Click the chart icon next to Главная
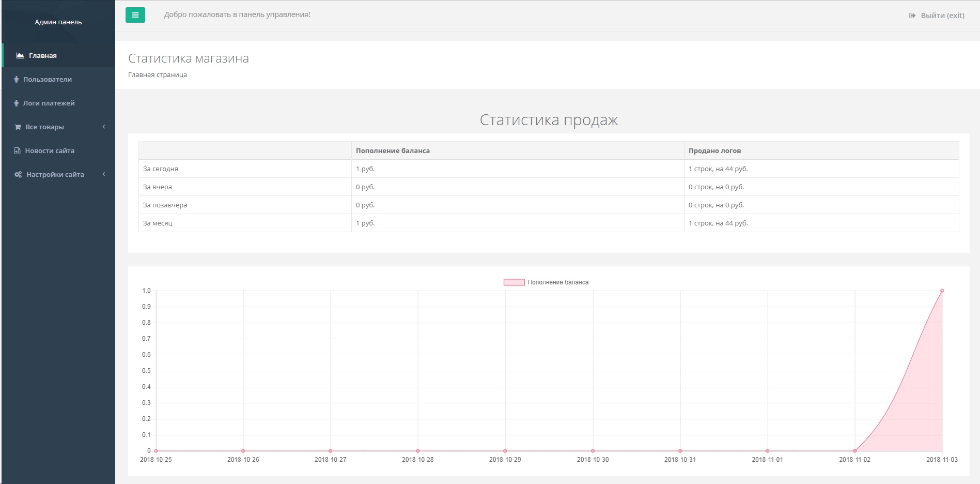Image resolution: width=980 pixels, height=484 pixels. pos(20,55)
